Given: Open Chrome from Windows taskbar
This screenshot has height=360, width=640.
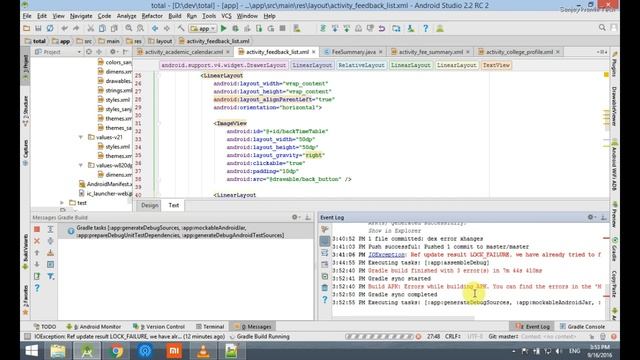Looking at the screenshot, I should (116, 351).
